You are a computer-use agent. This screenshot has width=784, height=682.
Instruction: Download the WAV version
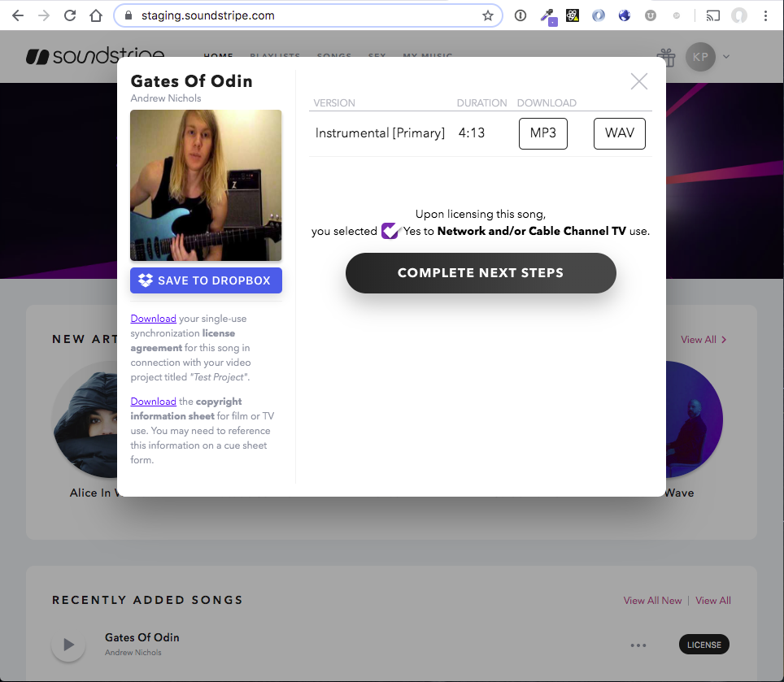[619, 133]
